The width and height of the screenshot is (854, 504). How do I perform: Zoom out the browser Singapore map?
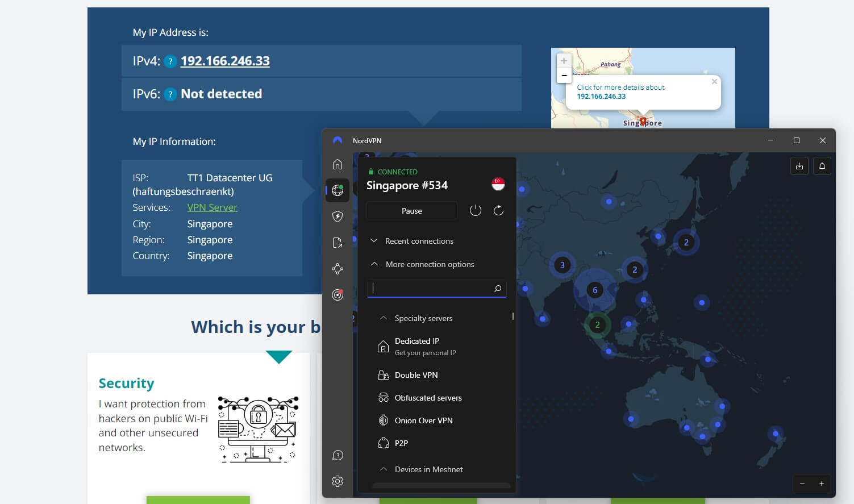click(x=564, y=76)
